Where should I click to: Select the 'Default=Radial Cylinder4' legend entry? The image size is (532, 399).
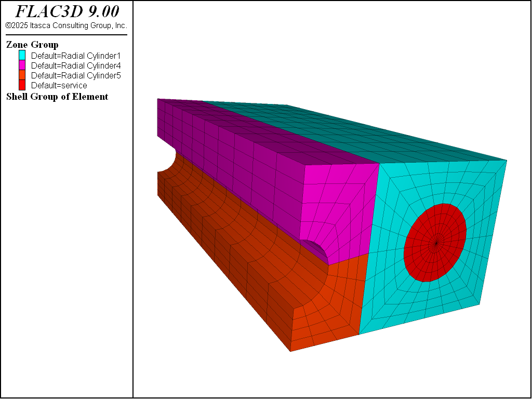tap(76, 65)
